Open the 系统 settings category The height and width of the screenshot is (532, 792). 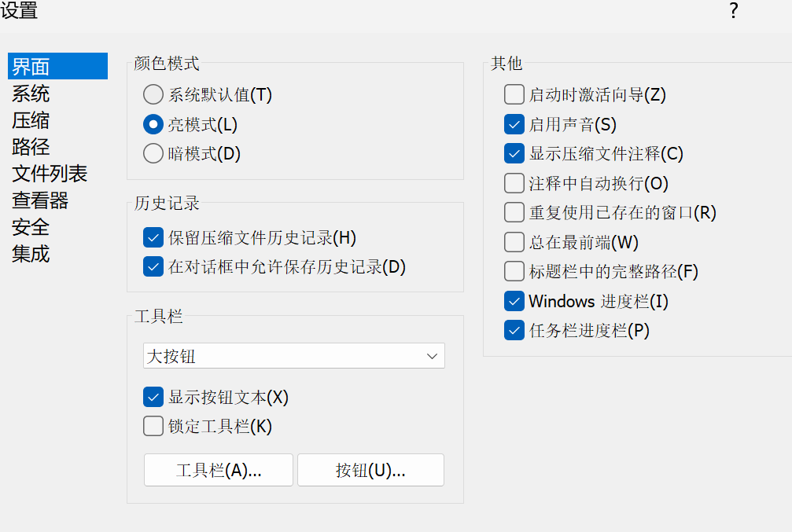tap(31, 94)
